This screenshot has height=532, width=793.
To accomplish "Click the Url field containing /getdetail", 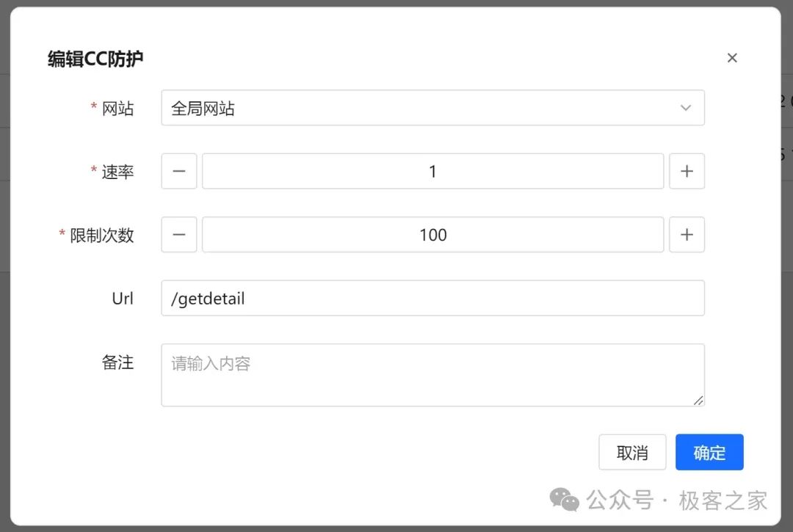I will pyautogui.click(x=432, y=299).
